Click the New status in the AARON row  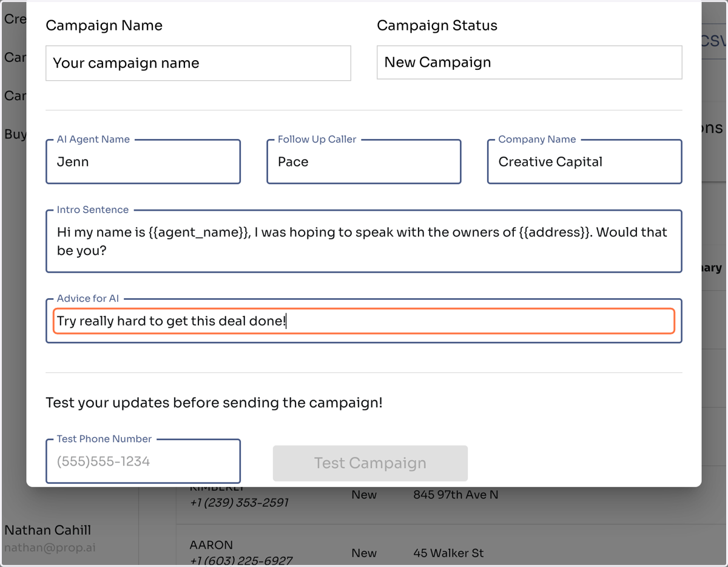364,553
